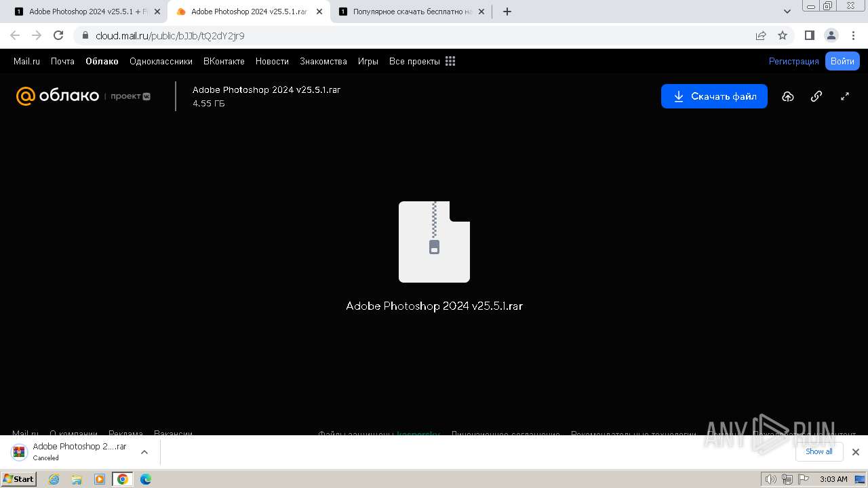Click the network tray icon

(x=787, y=479)
